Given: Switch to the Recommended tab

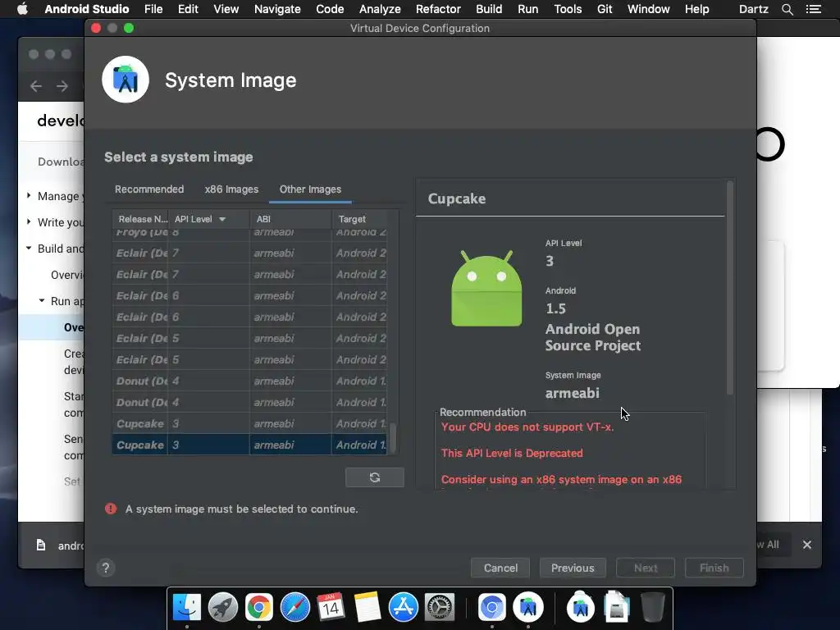Looking at the screenshot, I should [149, 189].
